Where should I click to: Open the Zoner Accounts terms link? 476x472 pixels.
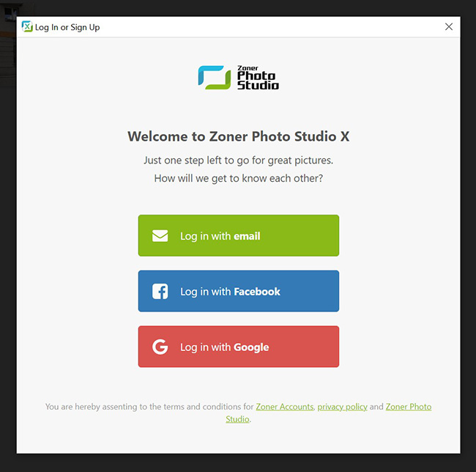click(x=284, y=406)
